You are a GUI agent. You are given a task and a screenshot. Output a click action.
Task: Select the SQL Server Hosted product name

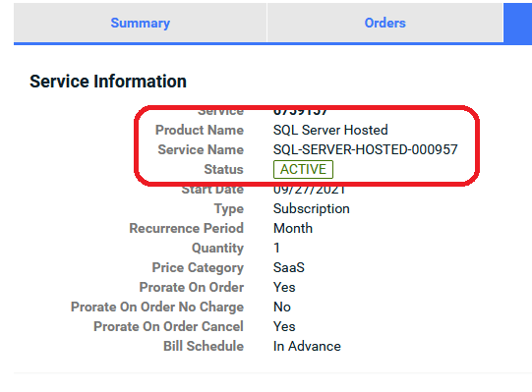pyautogui.click(x=330, y=131)
